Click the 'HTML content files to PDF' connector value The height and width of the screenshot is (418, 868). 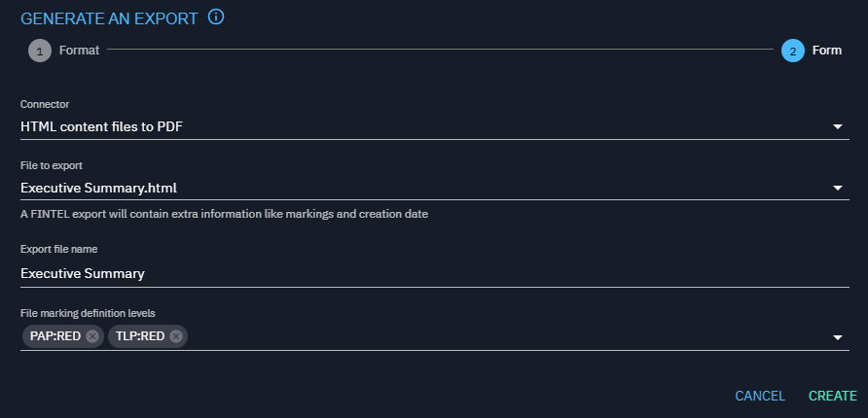tap(102, 126)
